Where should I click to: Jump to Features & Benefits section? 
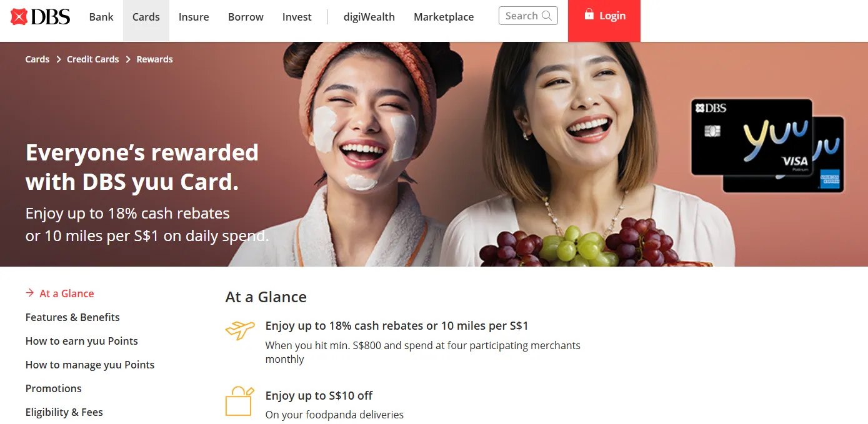(x=72, y=317)
